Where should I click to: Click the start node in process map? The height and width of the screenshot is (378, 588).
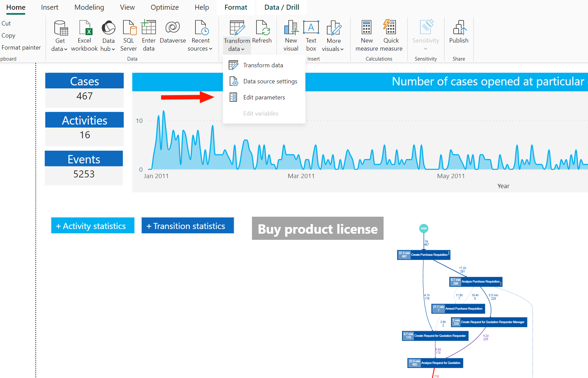coord(424,228)
